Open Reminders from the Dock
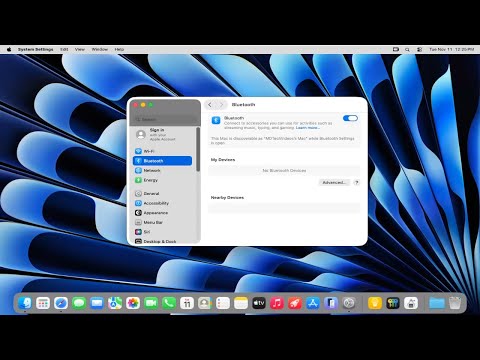This screenshot has width=480, height=360. pos(223,303)
